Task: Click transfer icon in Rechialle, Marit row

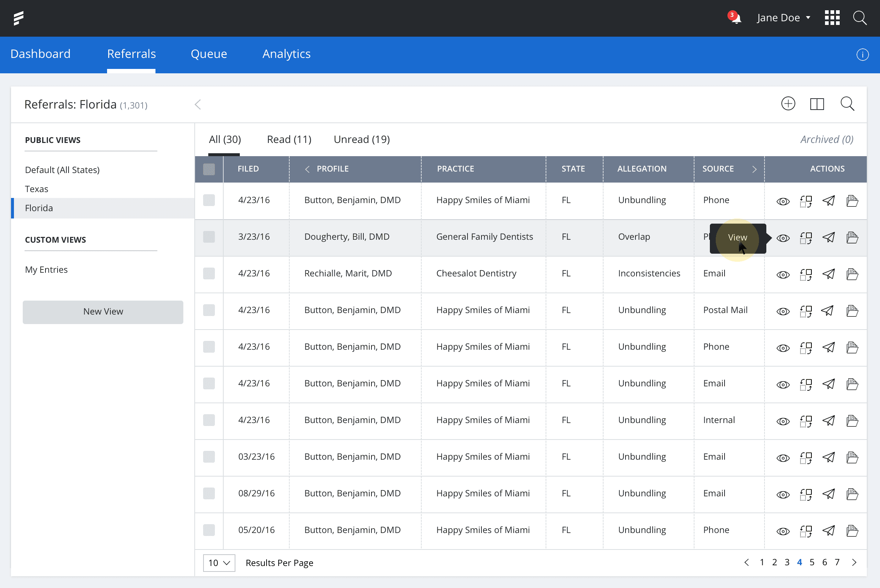Action: (806, 274)
